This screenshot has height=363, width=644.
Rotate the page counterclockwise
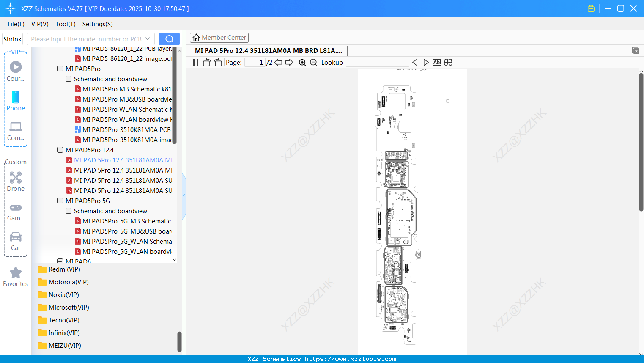[x=206, y=63]
